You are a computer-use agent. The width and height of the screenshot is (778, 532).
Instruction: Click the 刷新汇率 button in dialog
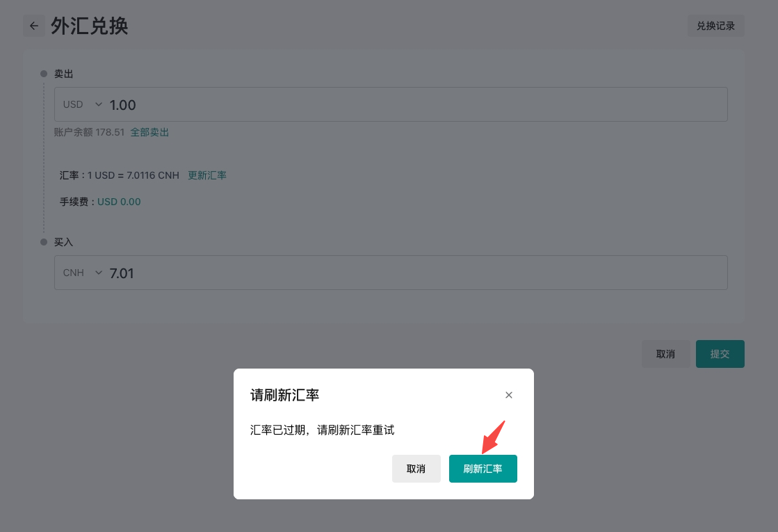click(x=483, y=469)
